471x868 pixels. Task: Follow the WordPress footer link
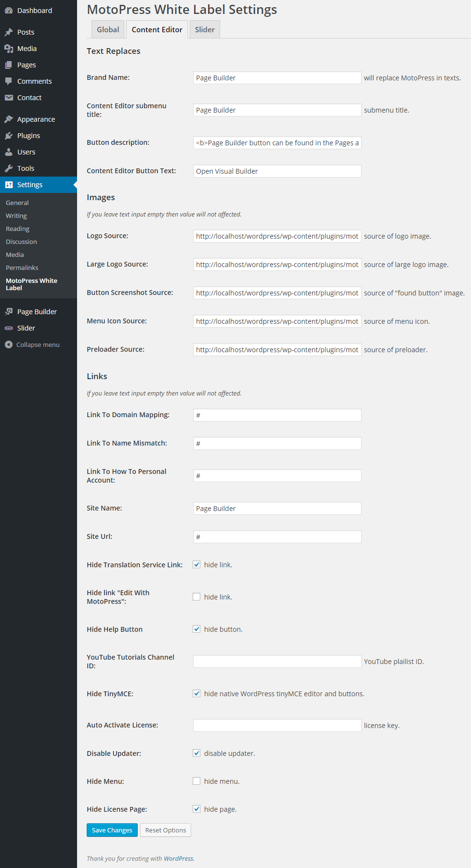coord(179,858)
